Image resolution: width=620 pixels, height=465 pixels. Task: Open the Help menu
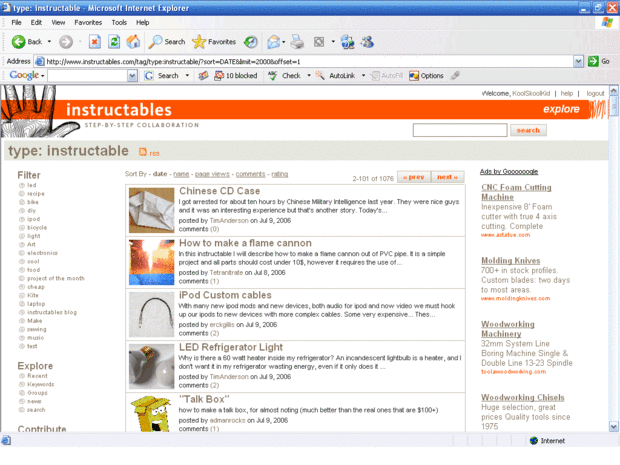(x=142, y=23)
